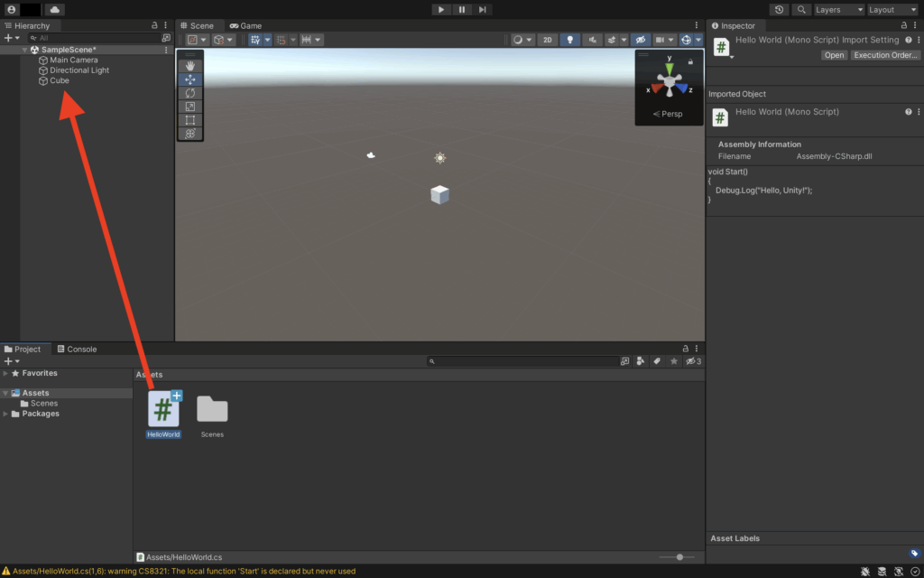
Task: Select the Hand tool in Scene view
Action: 189,66
